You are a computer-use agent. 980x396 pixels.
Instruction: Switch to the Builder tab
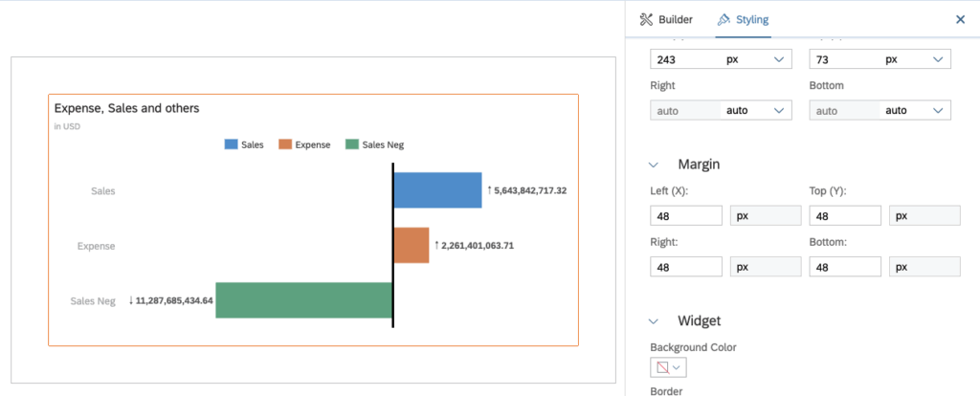tap(665, 19)
